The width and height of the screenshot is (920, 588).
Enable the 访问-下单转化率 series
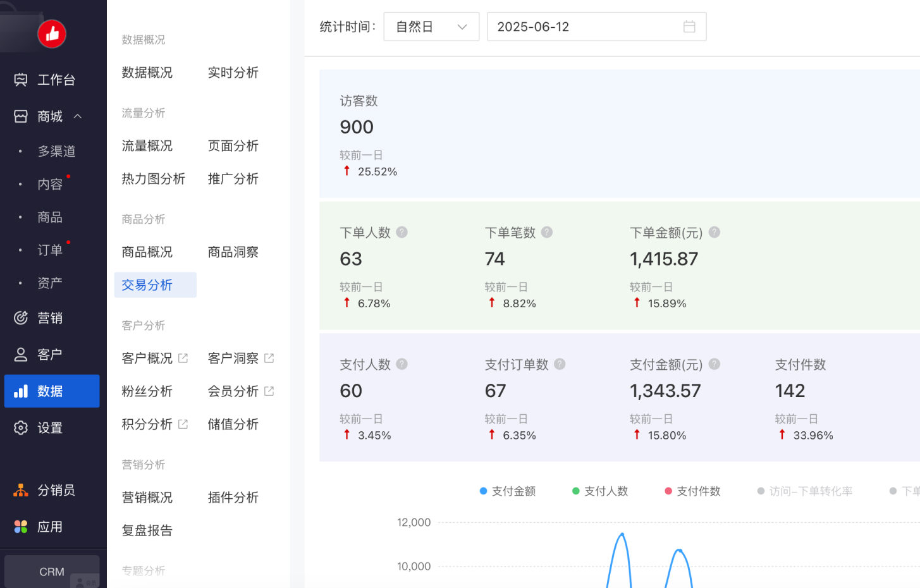[804, 491]
